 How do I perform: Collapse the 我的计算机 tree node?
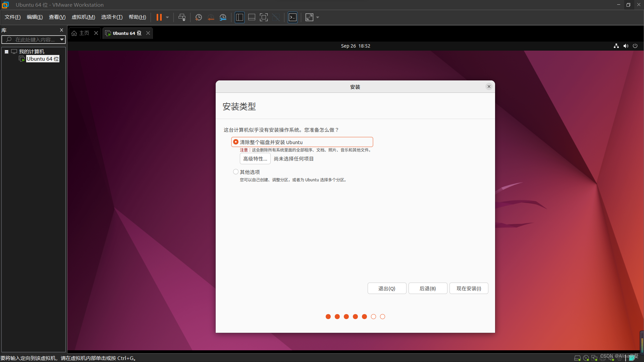6,52
